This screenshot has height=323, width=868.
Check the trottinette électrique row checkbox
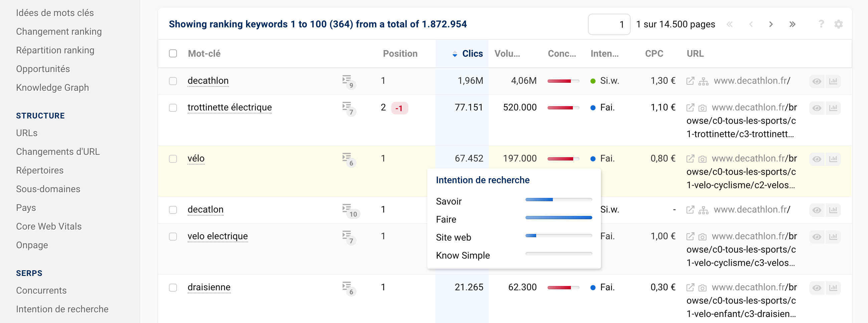coord(173,108)
